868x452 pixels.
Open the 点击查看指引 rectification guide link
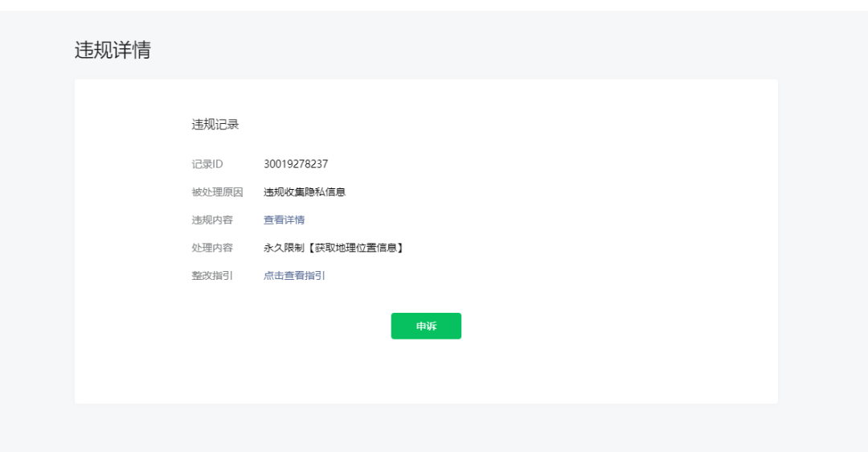(294, 275)
